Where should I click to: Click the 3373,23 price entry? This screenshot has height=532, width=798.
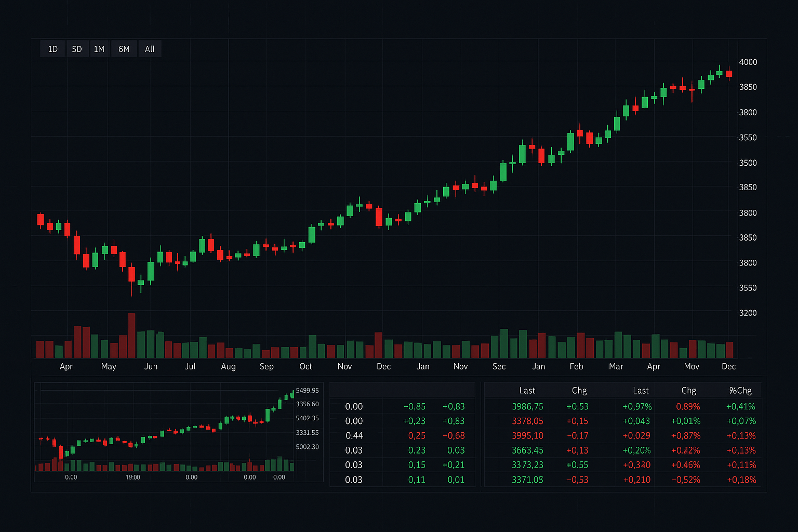pos(527,465)
